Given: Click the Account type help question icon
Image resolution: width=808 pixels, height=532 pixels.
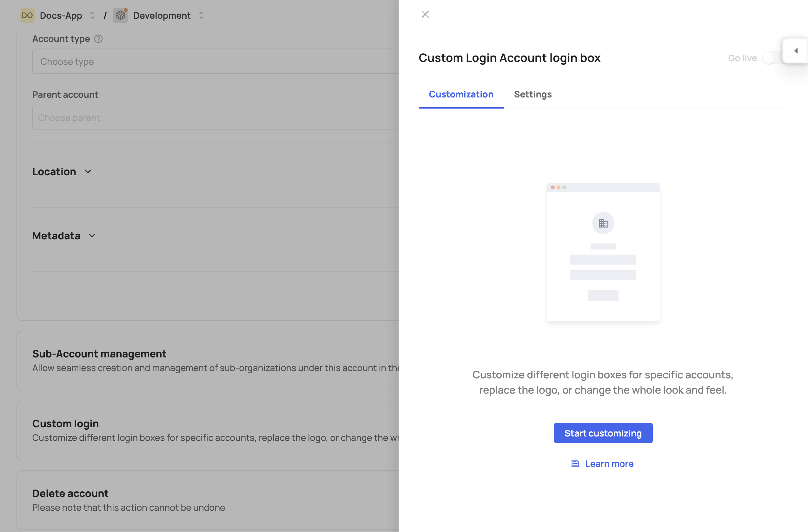Looking at the screenshot, I should click(x=98, y=39).
